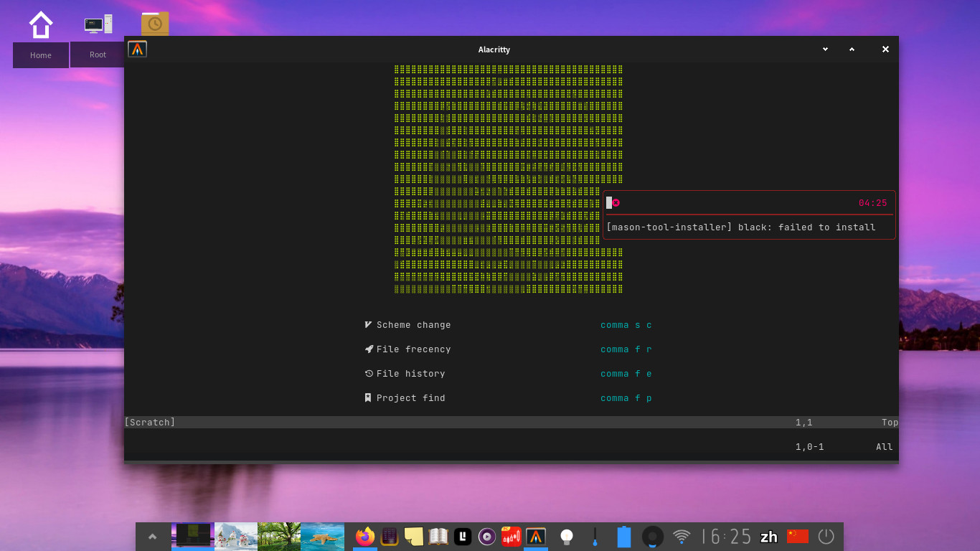Screen dimensions: 980x551
Task: Open the yellow sticky notes app
Action: click(413, 536)
